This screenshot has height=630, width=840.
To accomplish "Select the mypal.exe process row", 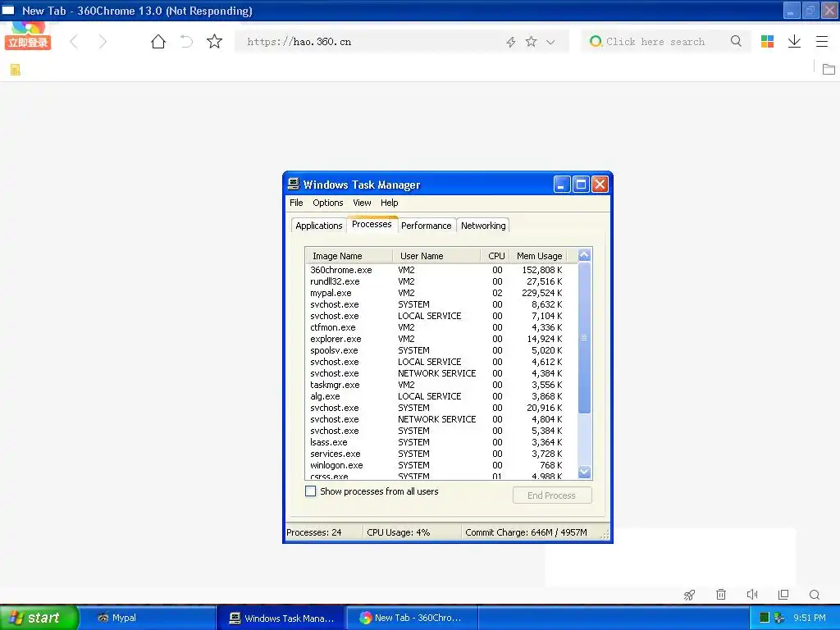I will (441, 293).
